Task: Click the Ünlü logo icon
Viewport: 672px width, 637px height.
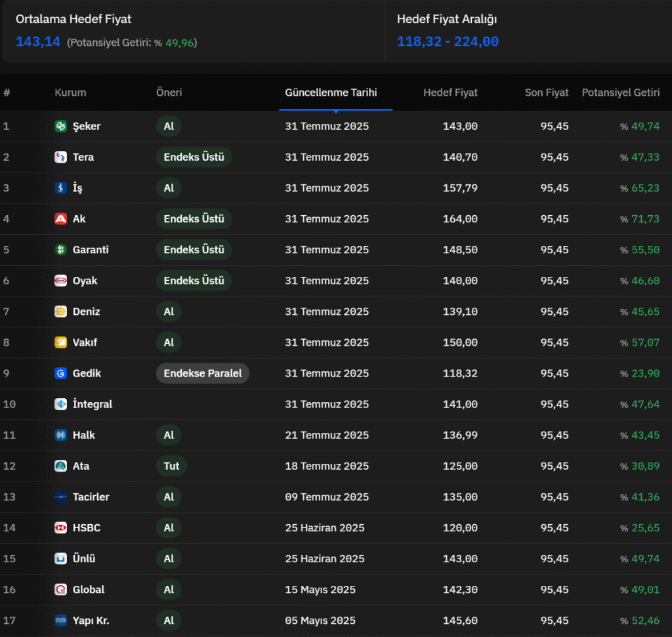Action: 61,559
